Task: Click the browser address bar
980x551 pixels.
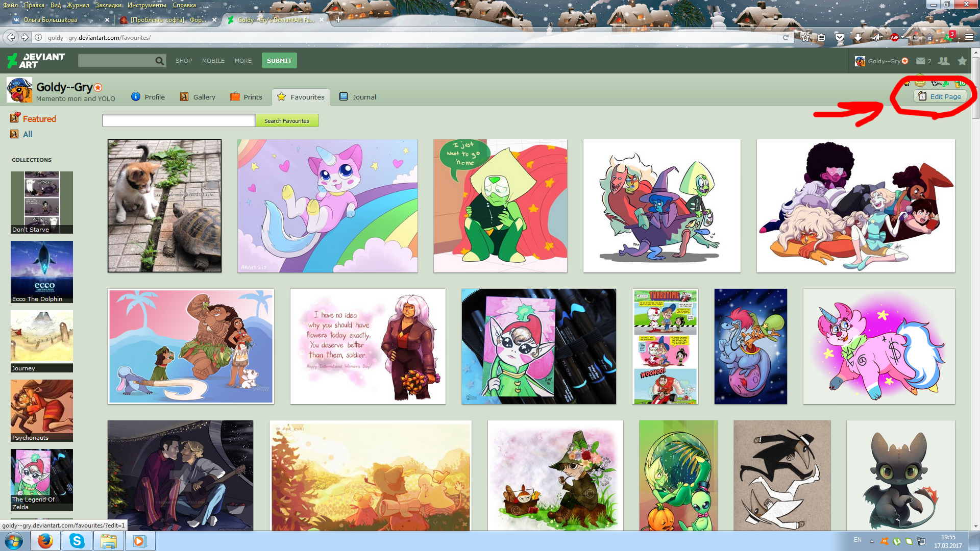Action: (408, 37)
